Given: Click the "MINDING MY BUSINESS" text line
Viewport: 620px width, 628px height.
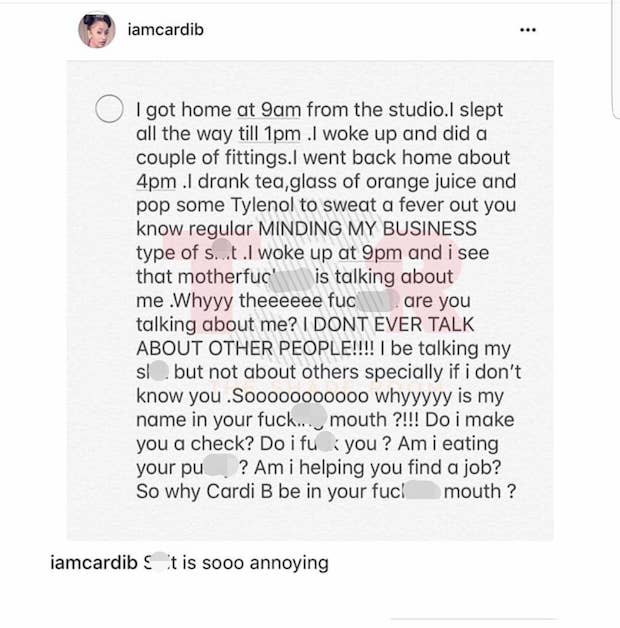Looking at the screenshot, I should point(367,229).
